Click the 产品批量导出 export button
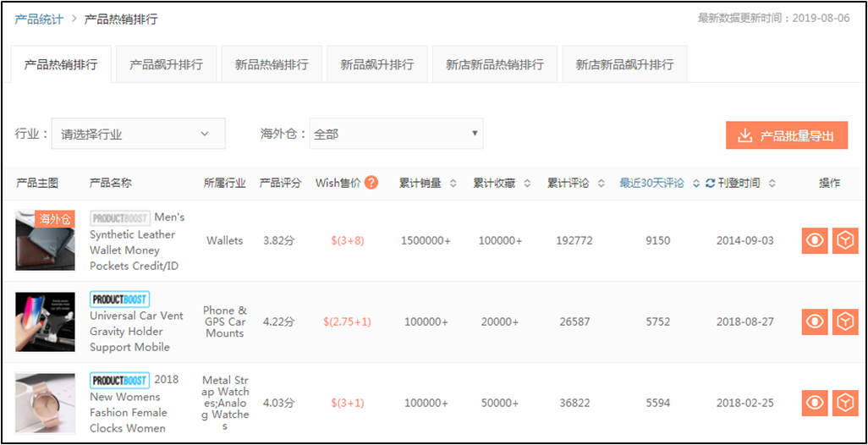The width and height of the screenshot is (868, 445). 786,136
